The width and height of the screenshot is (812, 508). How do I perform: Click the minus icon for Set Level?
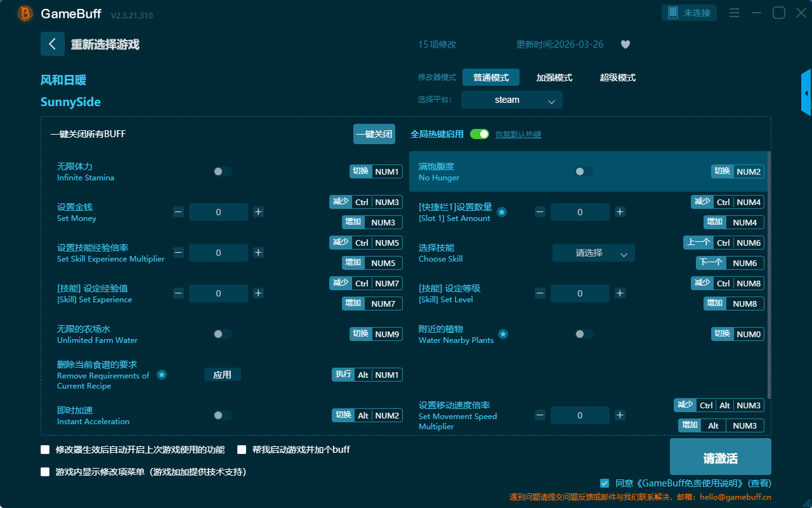540,293
